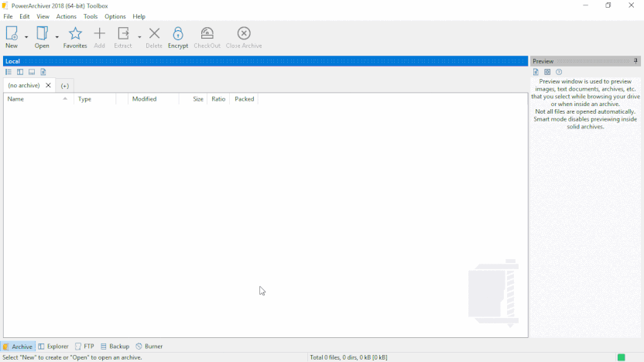
Task: Sort by the Modified column header
Action: click(153, 99)
